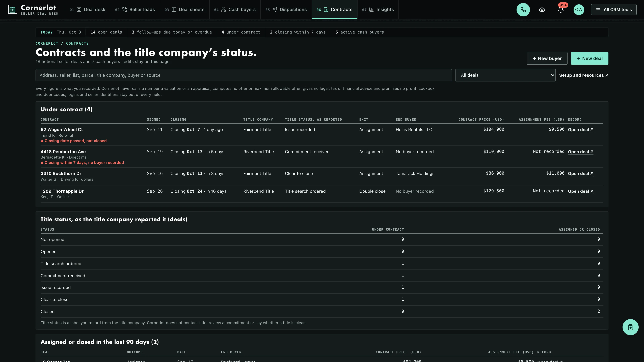Open the Insights tab
The image size is (644, 362).
378,10
